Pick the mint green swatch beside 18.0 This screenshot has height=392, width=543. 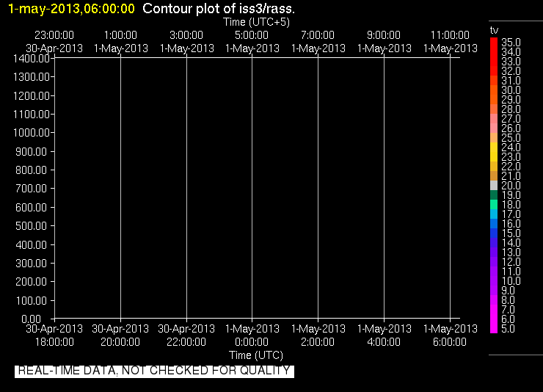tap(494, 205)
